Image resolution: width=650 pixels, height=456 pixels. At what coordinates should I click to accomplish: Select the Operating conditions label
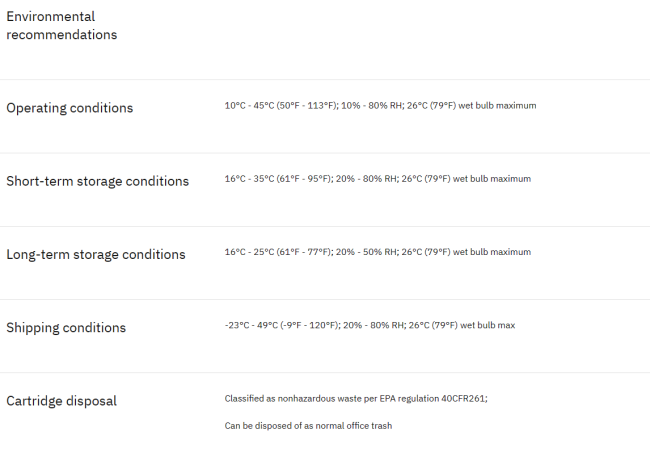click(70, 108)
